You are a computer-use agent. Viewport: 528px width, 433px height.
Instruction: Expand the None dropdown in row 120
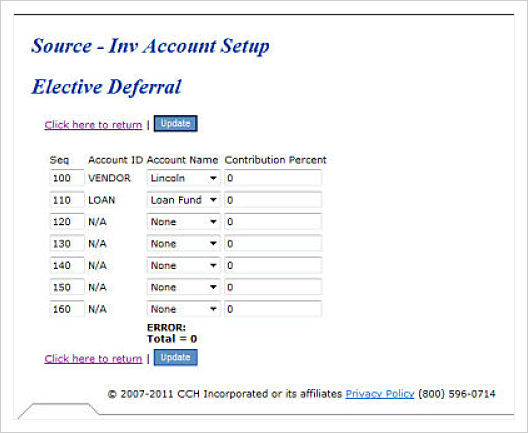184,222
